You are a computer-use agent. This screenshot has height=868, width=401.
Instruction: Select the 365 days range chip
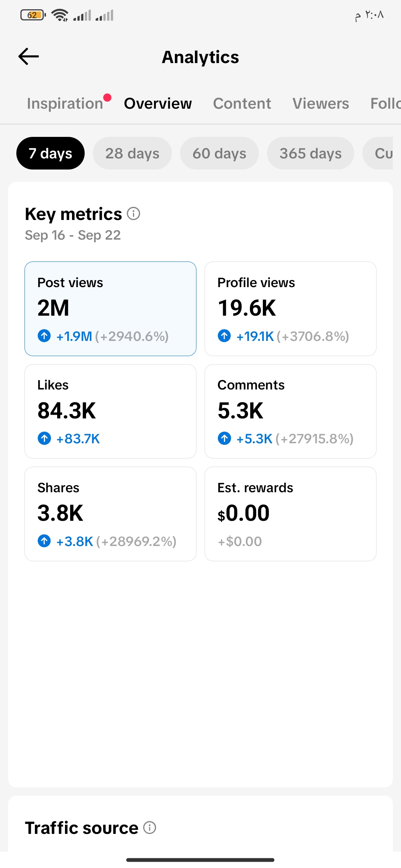(310, 153)
